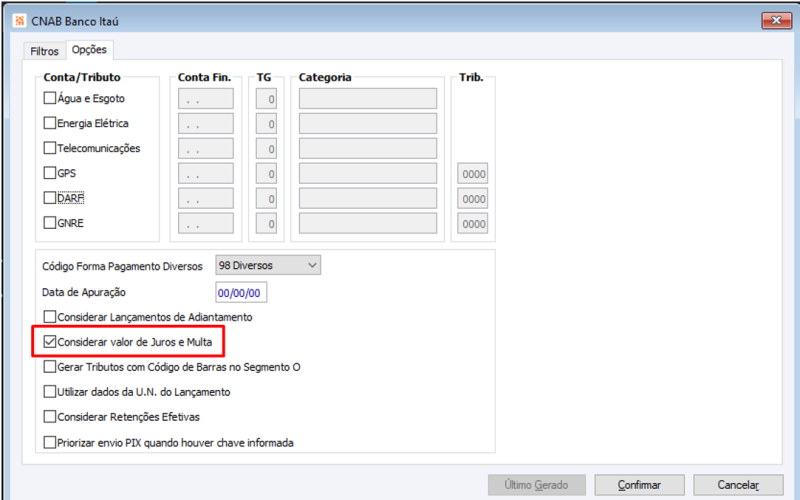
Task: Click the Categoria field for GNRE
Action: [x=368, y=223]
